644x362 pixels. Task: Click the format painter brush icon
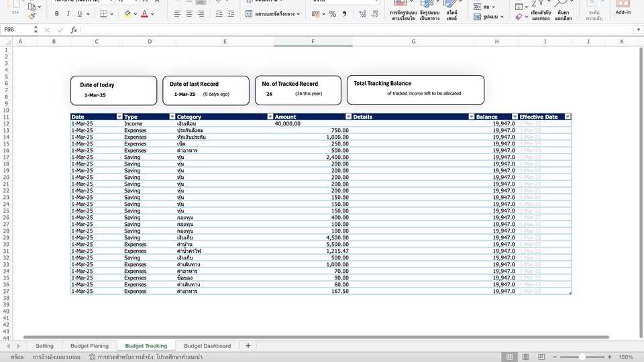32,15
